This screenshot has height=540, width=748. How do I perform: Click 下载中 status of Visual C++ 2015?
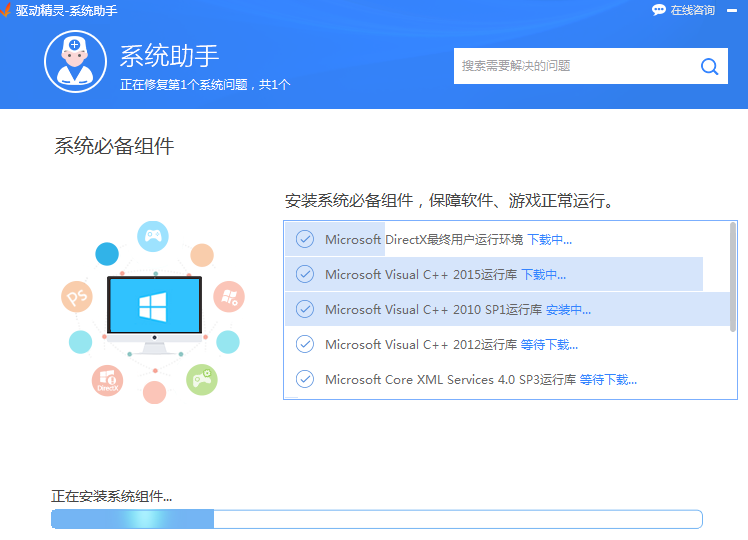(544, 275)
